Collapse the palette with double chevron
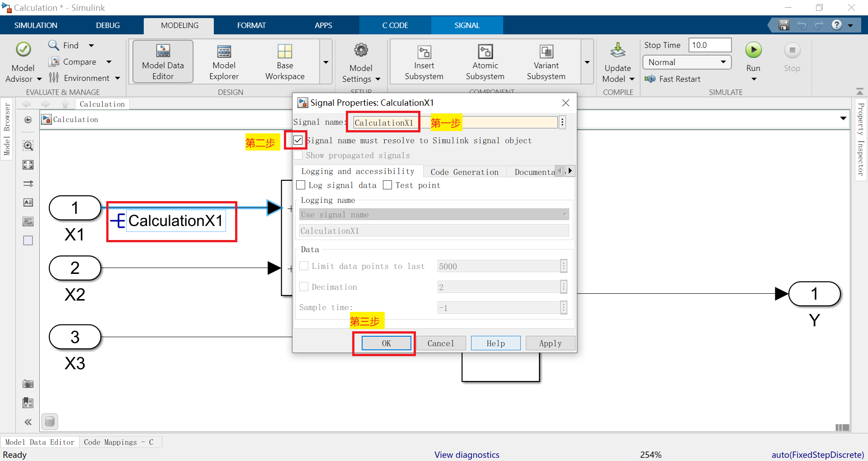Screen dimensions: 868x461 point(28,422)
